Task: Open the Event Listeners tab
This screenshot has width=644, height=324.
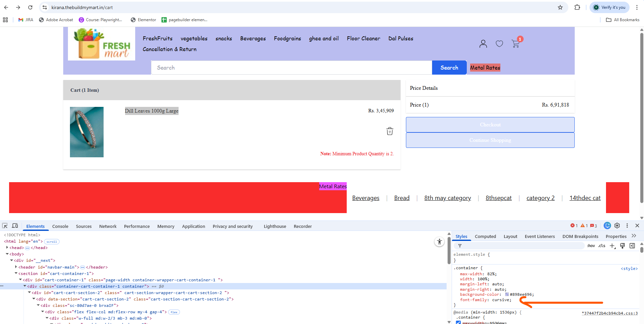Action: pyautogui.click(x=540, y=236)
